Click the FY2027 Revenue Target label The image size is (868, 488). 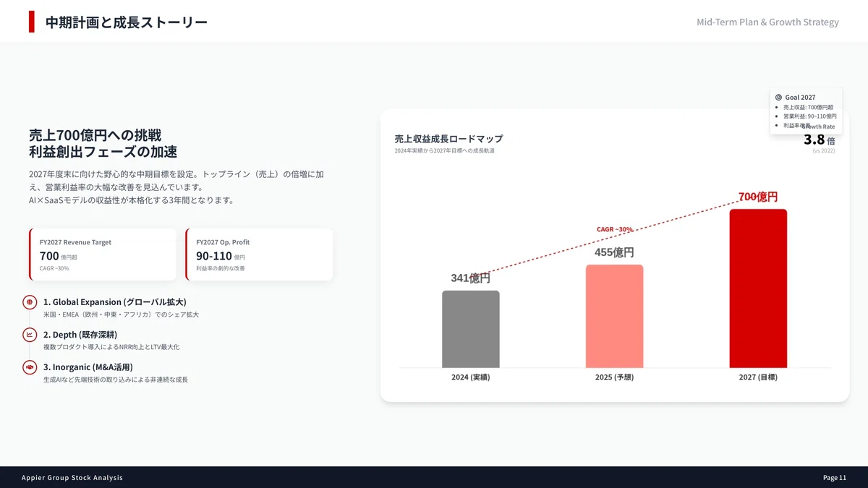point(75,242)
